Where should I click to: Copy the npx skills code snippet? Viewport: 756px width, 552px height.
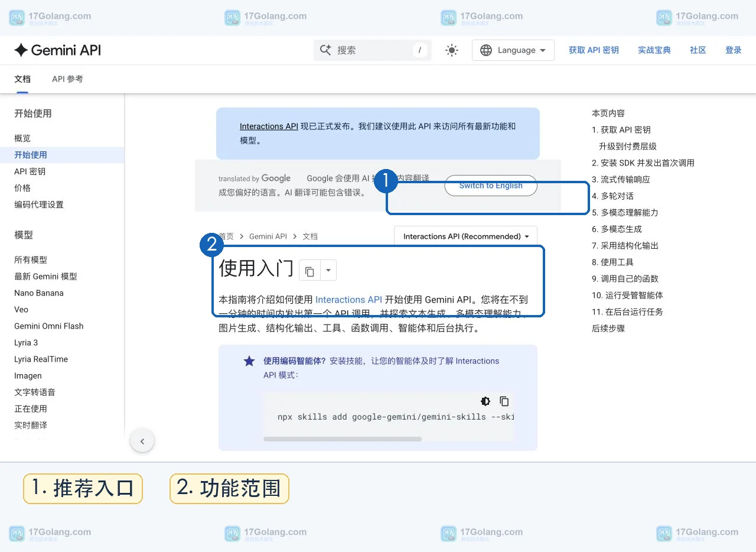(504, 401)
